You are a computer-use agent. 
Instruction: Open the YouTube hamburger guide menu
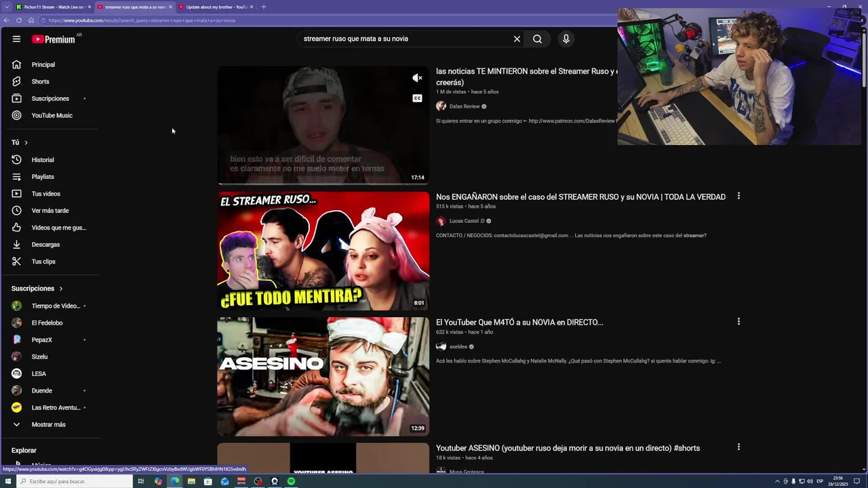[16, 39]
